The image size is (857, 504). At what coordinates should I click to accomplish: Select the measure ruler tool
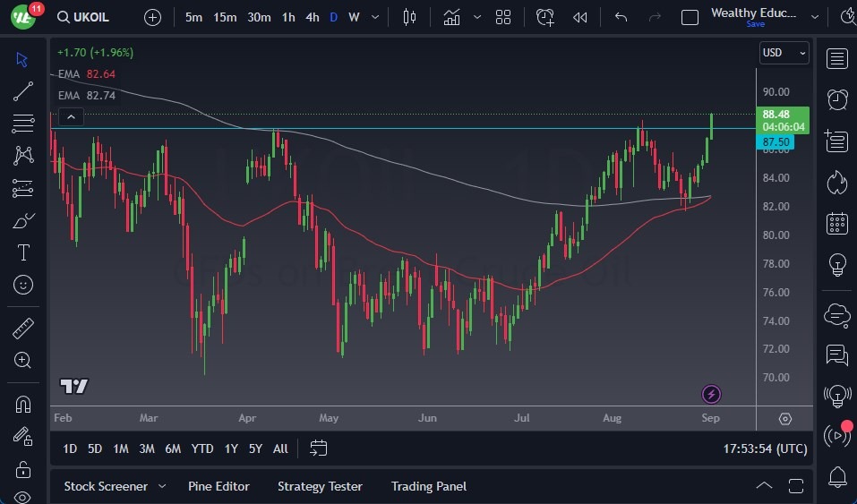coord(23,329)
